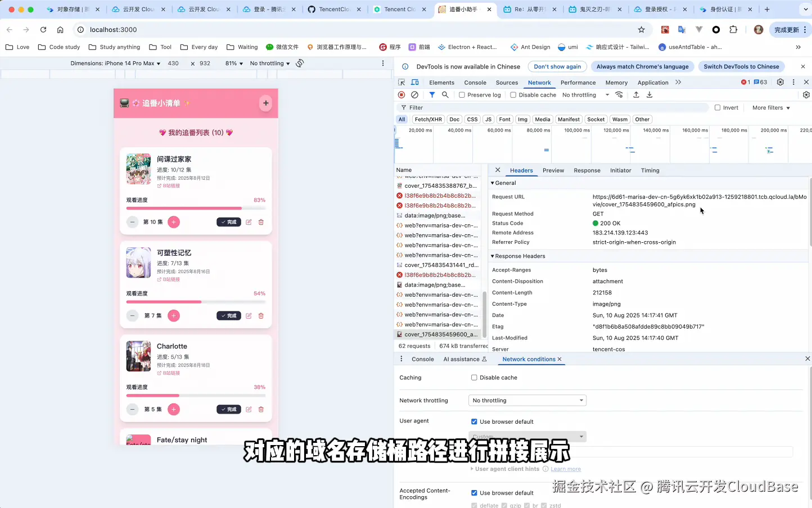Clear network log with the clear icon

click(x=415, y=95)
